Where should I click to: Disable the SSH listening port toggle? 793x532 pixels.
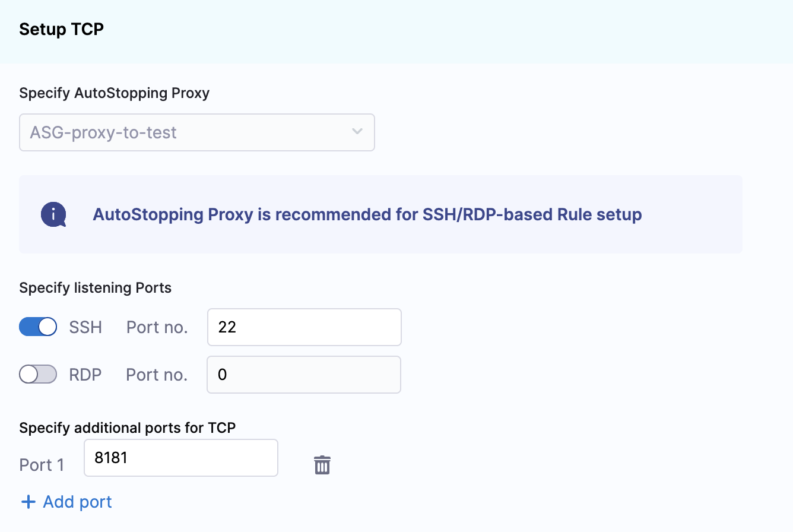point(38,327)
